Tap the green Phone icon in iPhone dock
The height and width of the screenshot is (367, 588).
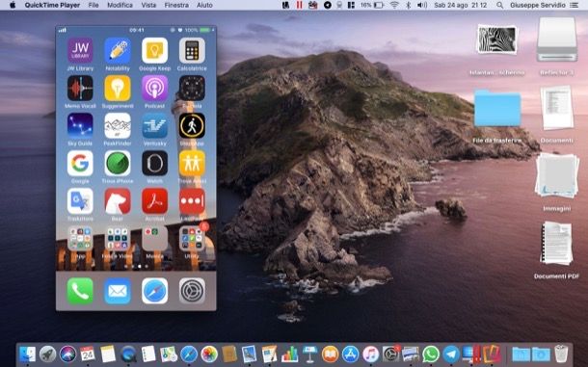coord(80,291)
